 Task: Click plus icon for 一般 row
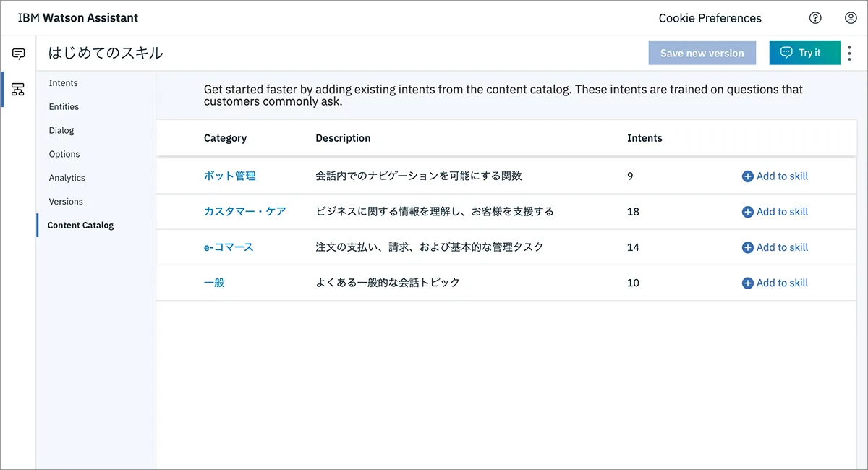tap(747, 283)
